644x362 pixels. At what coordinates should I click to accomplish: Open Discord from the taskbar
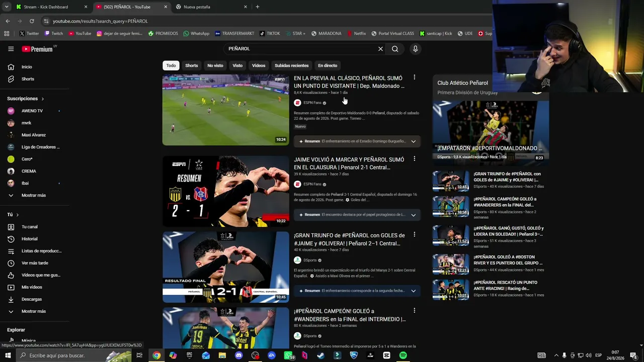pyautogui.click(x=239, y=355)
